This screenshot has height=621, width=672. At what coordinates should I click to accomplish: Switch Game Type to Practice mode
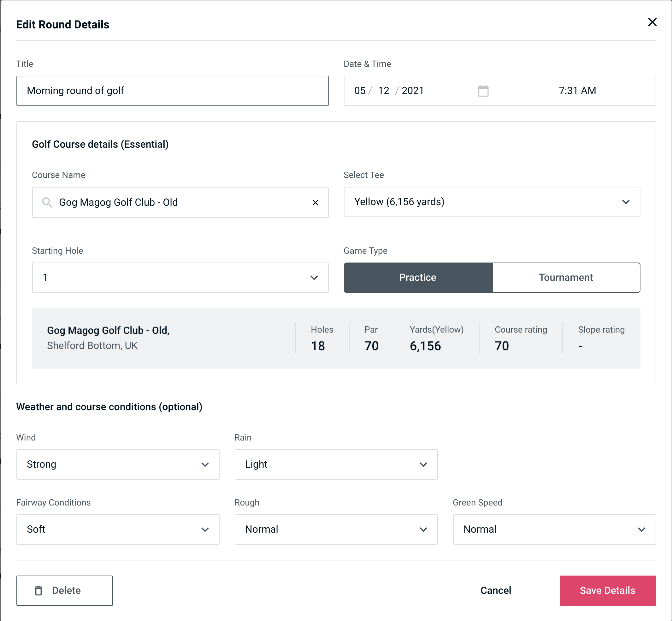coord(418,277)
